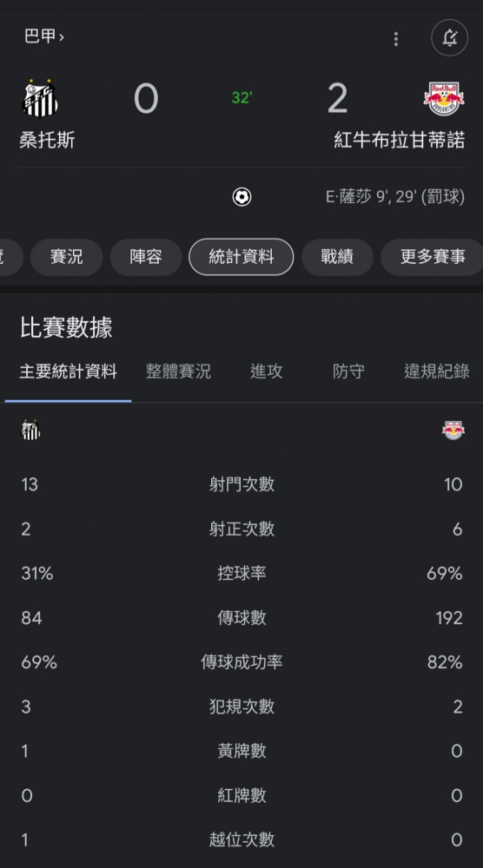
Task: Open the 更多賽事 tab
Action: 432,257
